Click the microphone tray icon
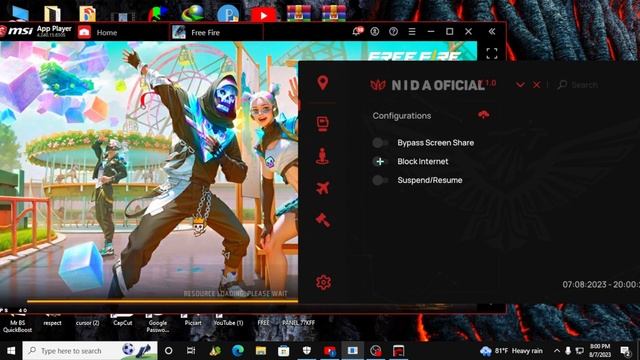This screenshot has width=640, height=360. (568, 351)
